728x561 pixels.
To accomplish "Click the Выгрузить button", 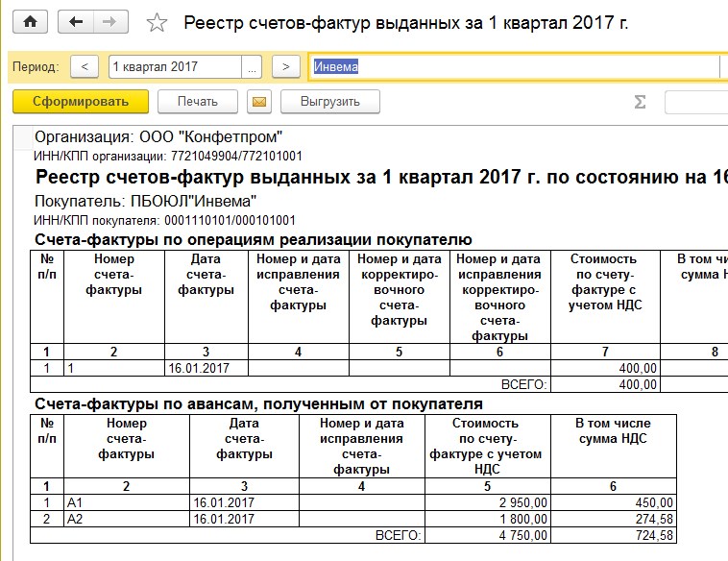I will coord(330,102).
